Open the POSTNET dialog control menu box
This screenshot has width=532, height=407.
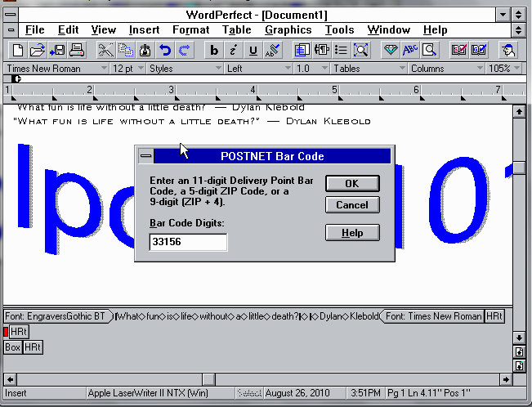pyautogui.click(x=146, y=156)
